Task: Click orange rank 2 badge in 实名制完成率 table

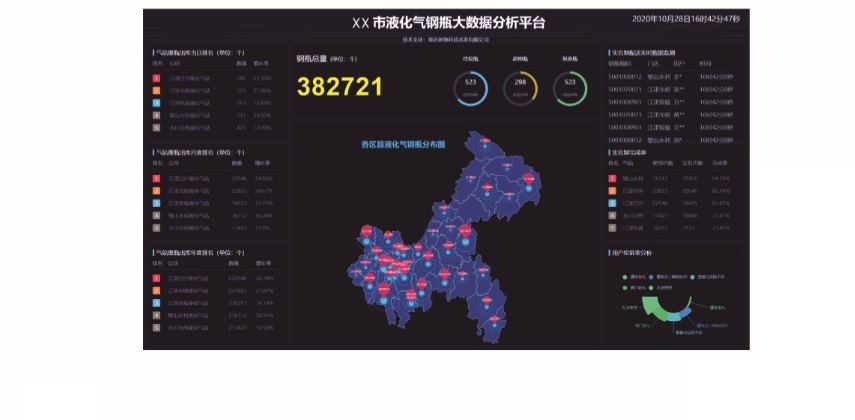Action: pos(612,191)
